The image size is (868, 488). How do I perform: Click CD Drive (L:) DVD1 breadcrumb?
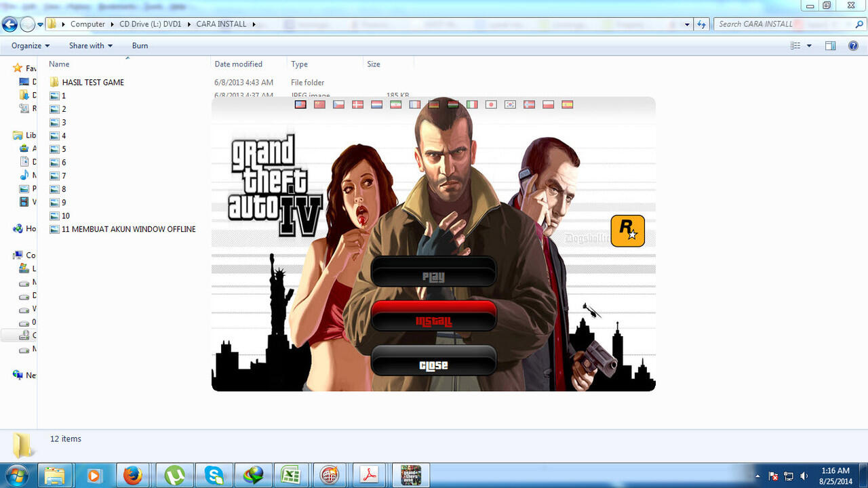pos(151,24)
